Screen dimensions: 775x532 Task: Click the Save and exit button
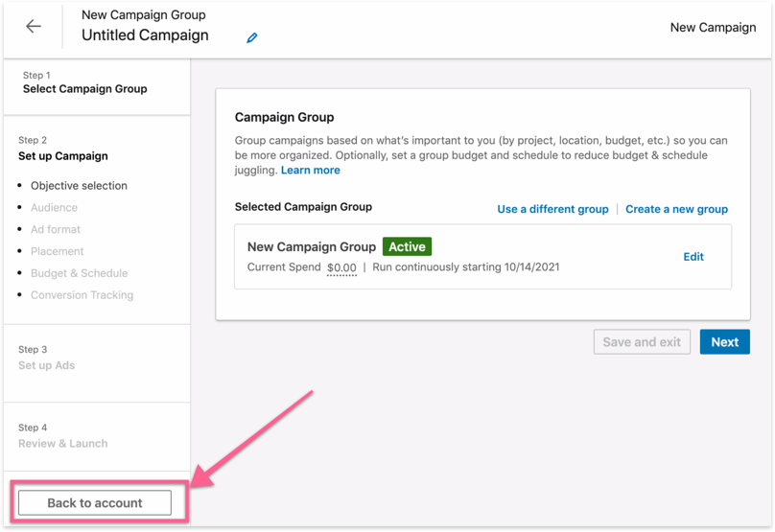click(x=642, y=342)
